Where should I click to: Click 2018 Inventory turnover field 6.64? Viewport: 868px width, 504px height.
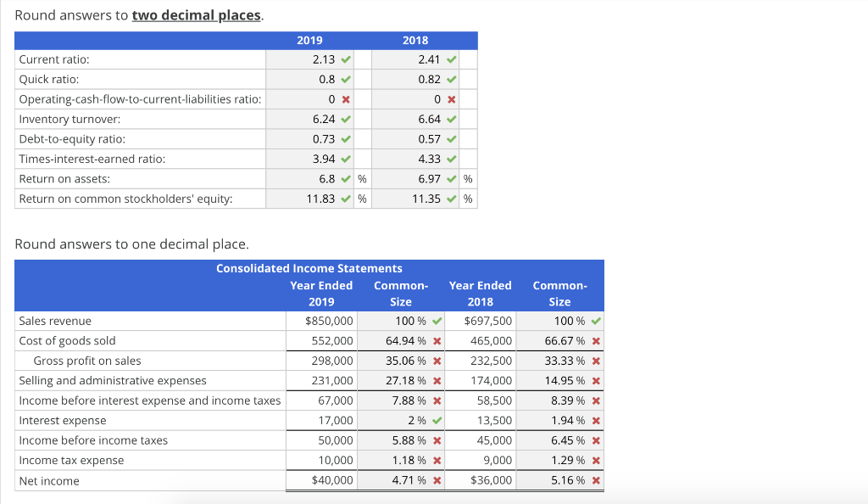pyautogui.click(x=415, y=119)
